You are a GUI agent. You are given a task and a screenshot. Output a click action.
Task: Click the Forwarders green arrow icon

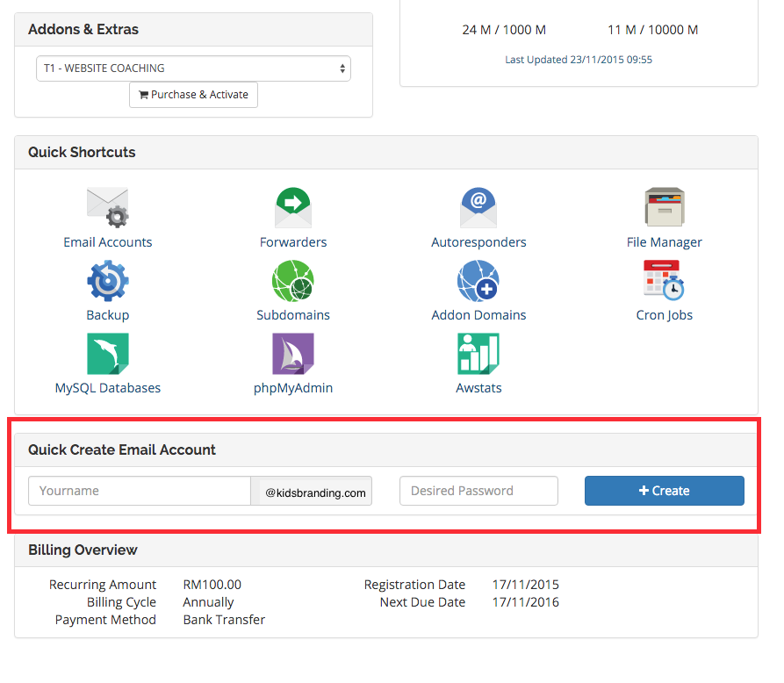pyautogui.click(x=293, y=208)
